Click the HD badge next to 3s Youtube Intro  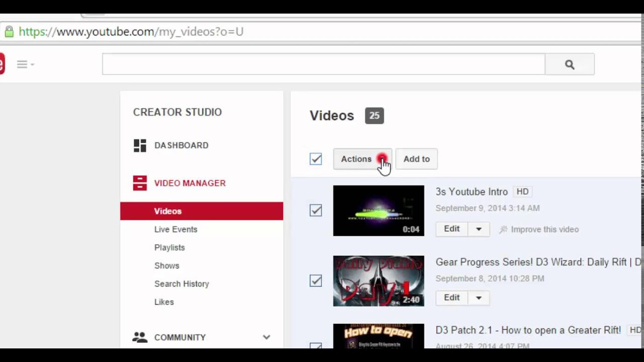(522, 192)
